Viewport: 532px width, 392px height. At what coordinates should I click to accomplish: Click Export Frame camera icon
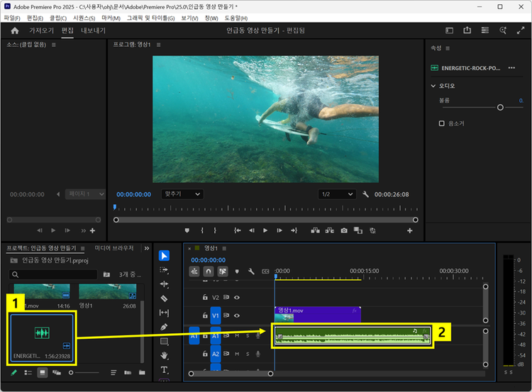344,230
